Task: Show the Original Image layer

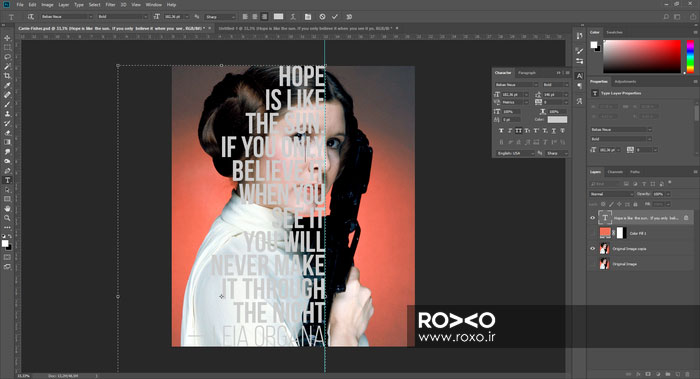Action: pos(593,264)
